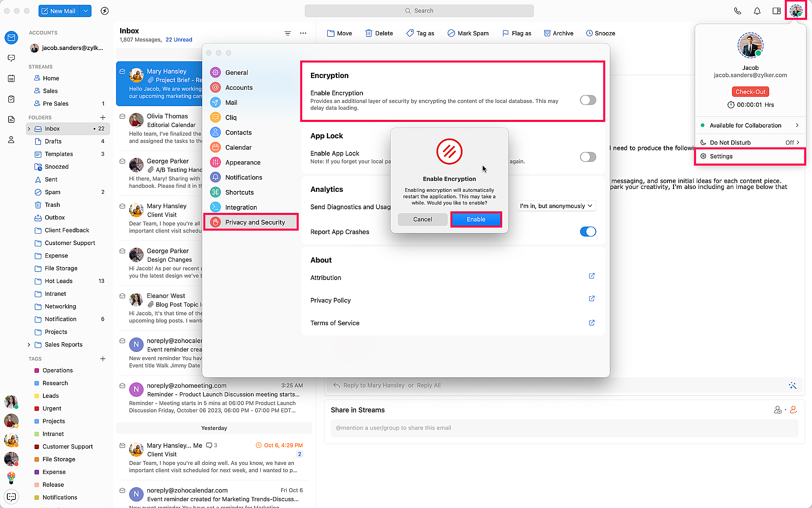Select Notifications in settings sidebar
812x508 pixels.
click(x=244, y=177)
